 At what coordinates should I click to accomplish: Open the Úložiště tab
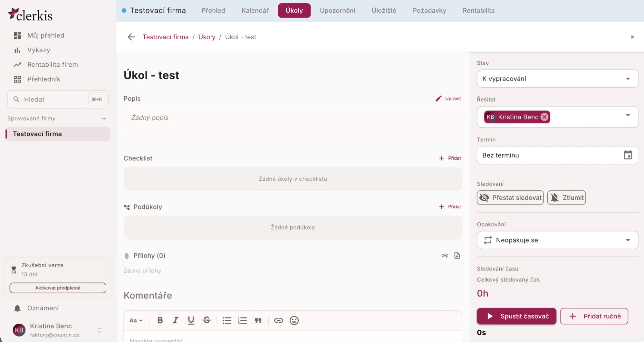point(384,10)
